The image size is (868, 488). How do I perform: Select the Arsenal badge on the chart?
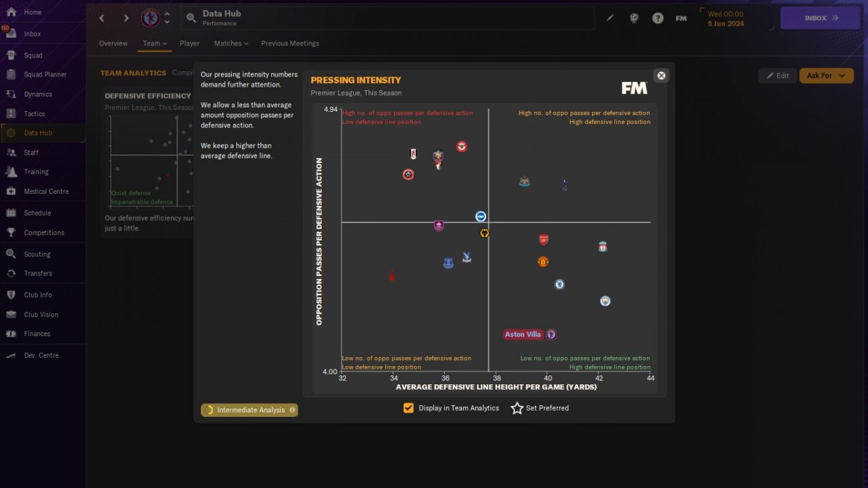543,240
